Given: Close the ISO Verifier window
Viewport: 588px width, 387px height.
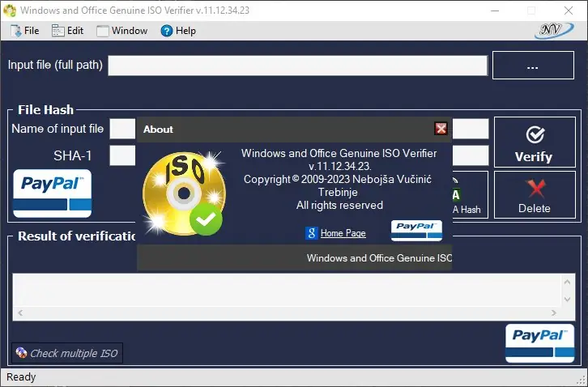Looking at the screenshot, I should pyautogui.click(x=569, y=11).
